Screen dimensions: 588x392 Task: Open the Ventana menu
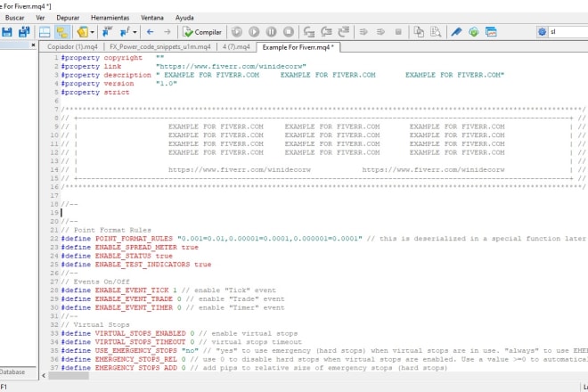pos(152,18)
